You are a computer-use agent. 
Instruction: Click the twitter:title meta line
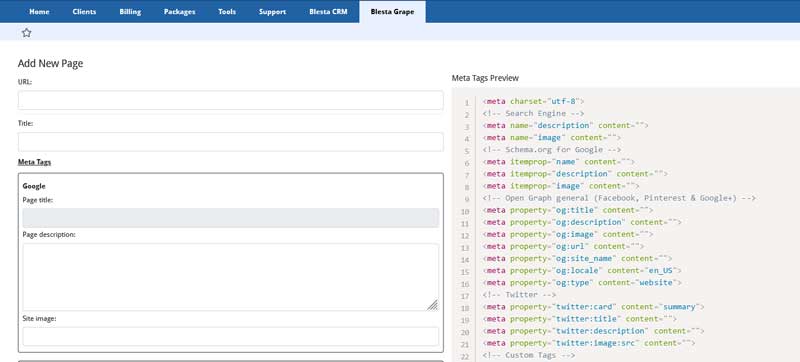click(580, 319)
